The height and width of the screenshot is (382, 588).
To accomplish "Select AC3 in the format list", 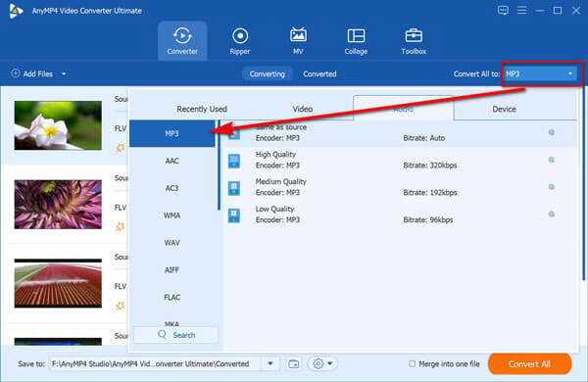I will pos(172,188).
